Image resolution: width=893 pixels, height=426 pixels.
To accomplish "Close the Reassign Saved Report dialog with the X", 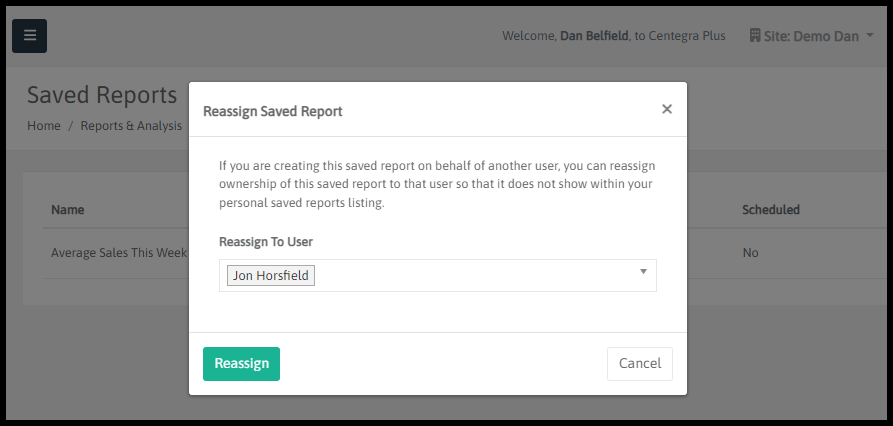I will pos(666,109).
